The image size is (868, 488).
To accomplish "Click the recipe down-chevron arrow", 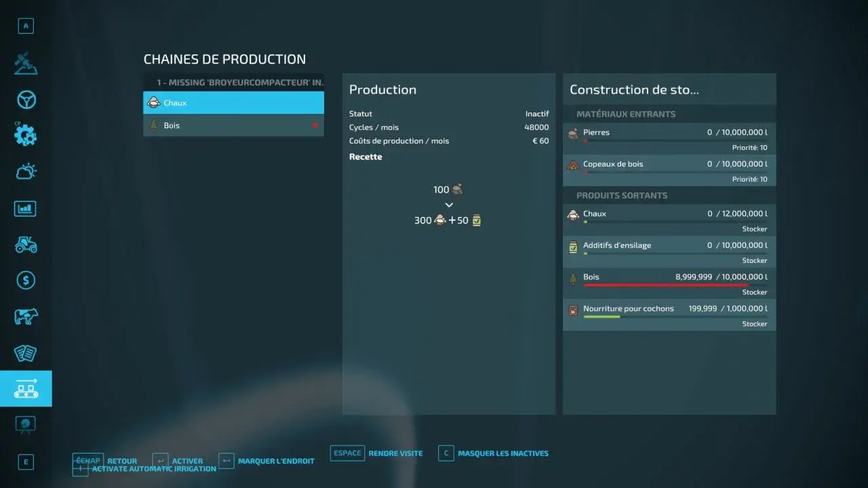I will [x=448, y=205].
